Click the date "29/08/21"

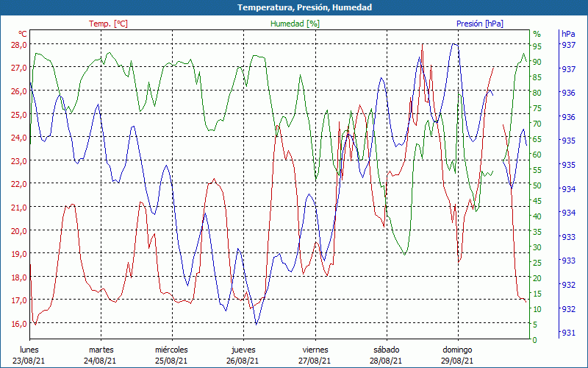[x=456, y=361]
